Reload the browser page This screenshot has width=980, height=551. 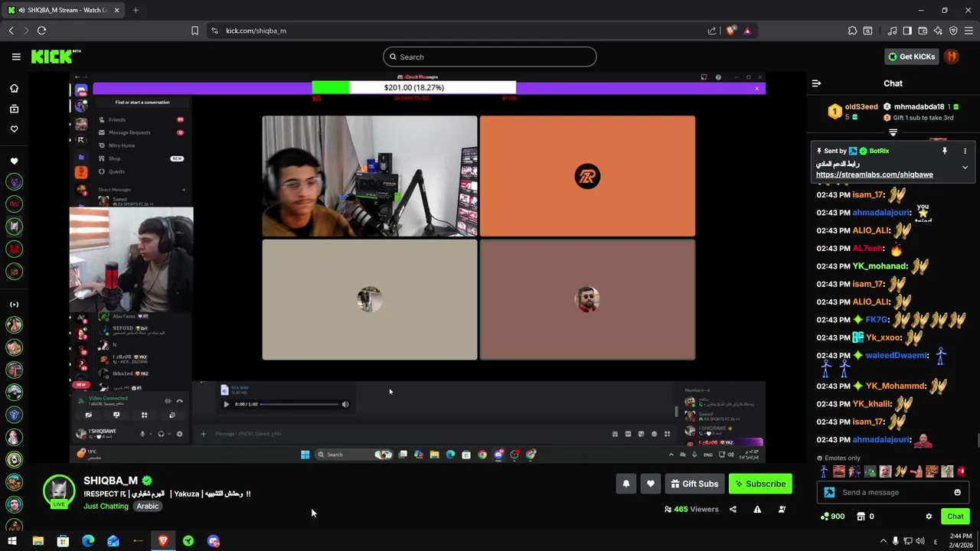click(x=41, y=31)
